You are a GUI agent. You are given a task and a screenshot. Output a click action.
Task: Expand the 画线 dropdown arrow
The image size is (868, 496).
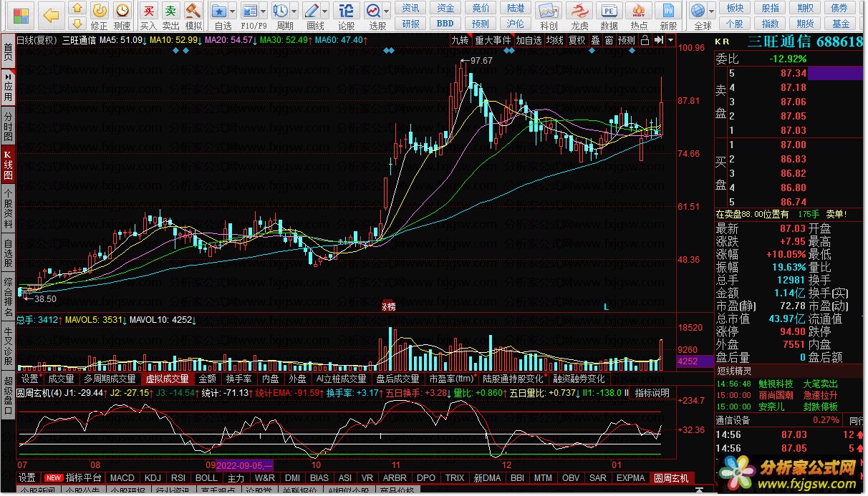coord(325,11)
